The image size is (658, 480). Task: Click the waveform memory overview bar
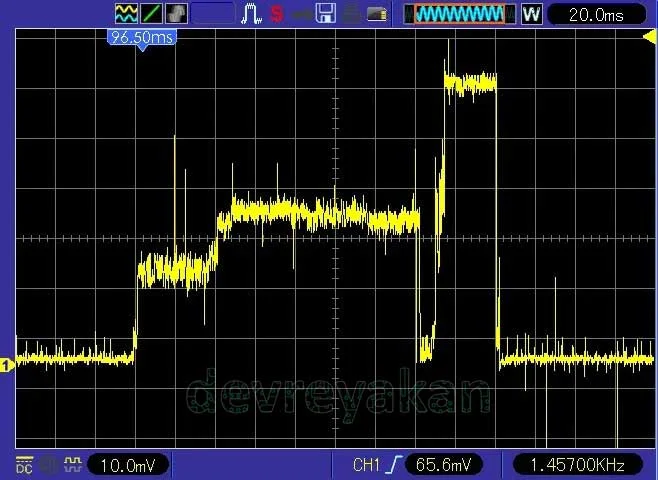pyautogui.click(x=460, y=14)
